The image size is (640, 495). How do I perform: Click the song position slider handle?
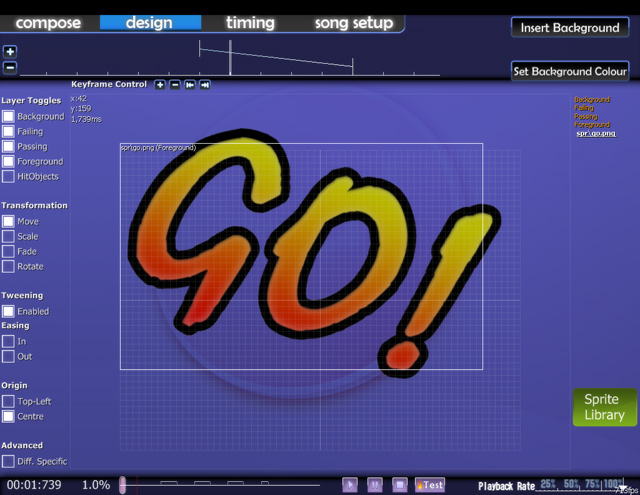[122, 485]
